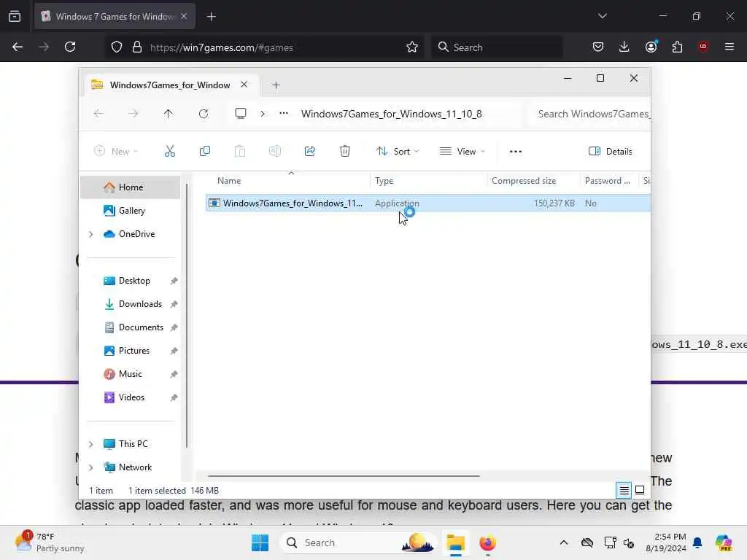This screenshot has height=560, width=747.
Task: Click the File Explorer taskbar icon
Action: pyautogui.click(x=455, y=542)
